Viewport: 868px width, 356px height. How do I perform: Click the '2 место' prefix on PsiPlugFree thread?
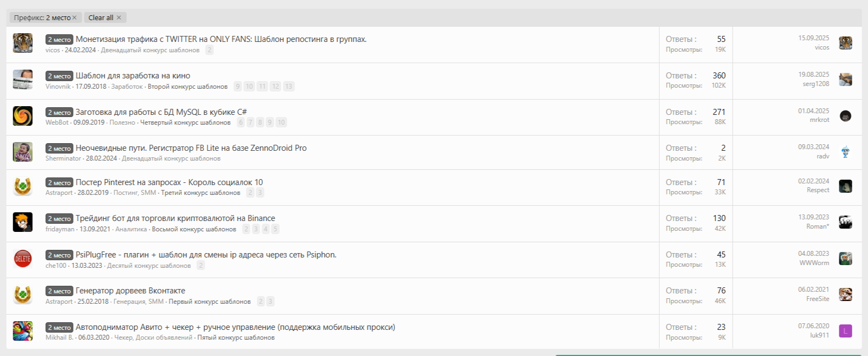tap(59, 255)
